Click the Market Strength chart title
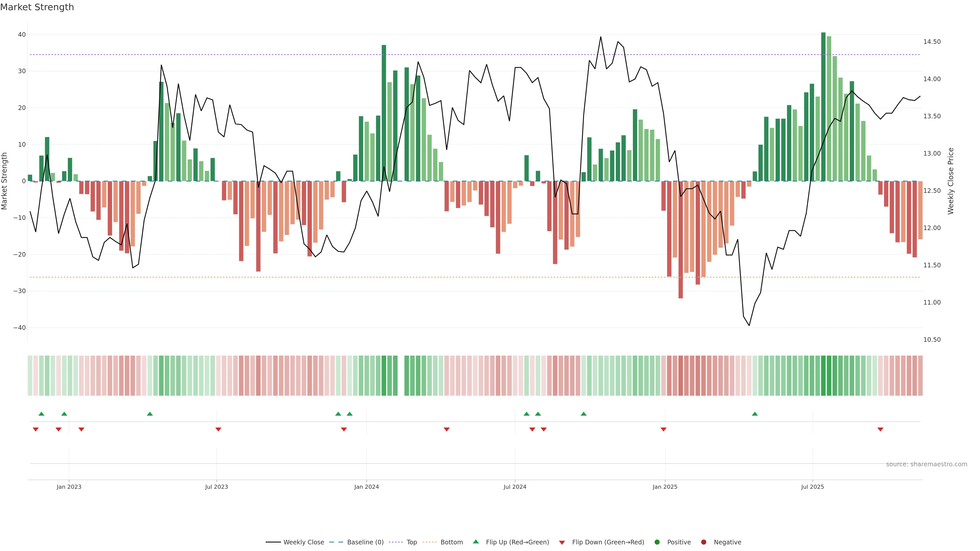Screen dimensions: 980x551 37,7
